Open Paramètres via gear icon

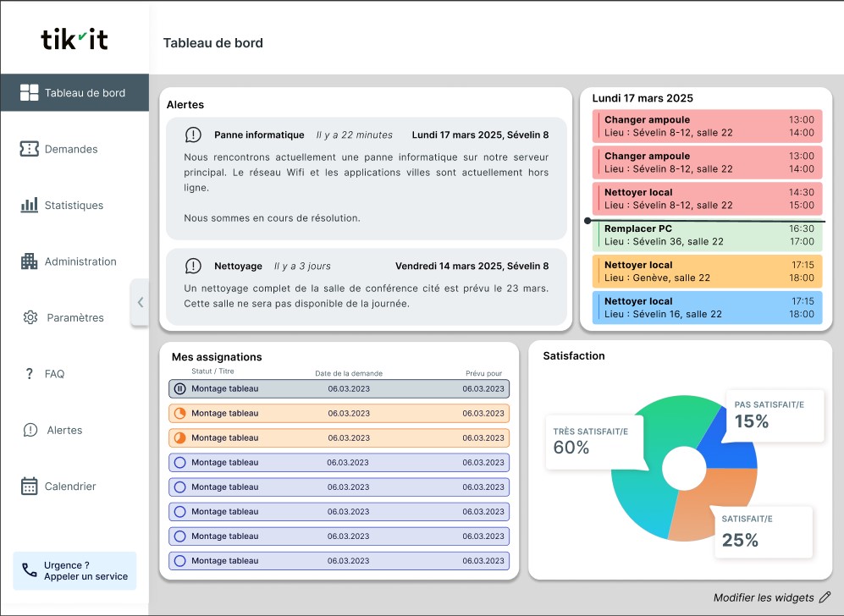click(30, 317)
